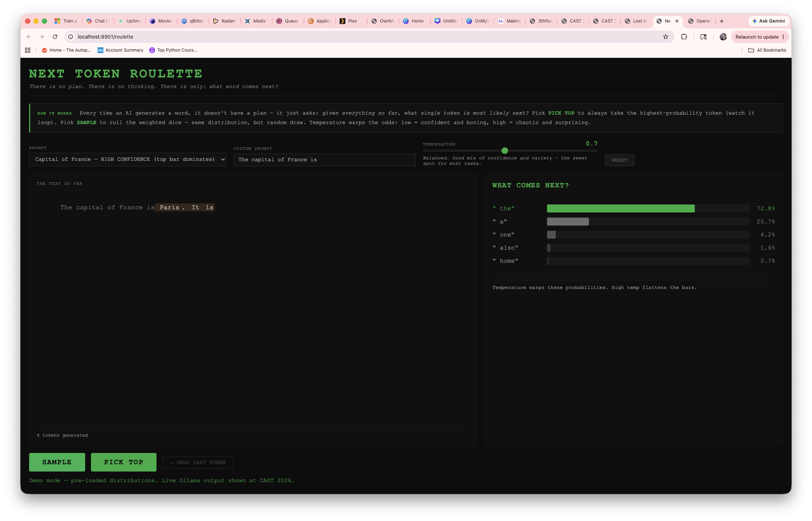Open the profile avatar menu
This screenshot has width=812, height=521.
click(x=723, y=37)
